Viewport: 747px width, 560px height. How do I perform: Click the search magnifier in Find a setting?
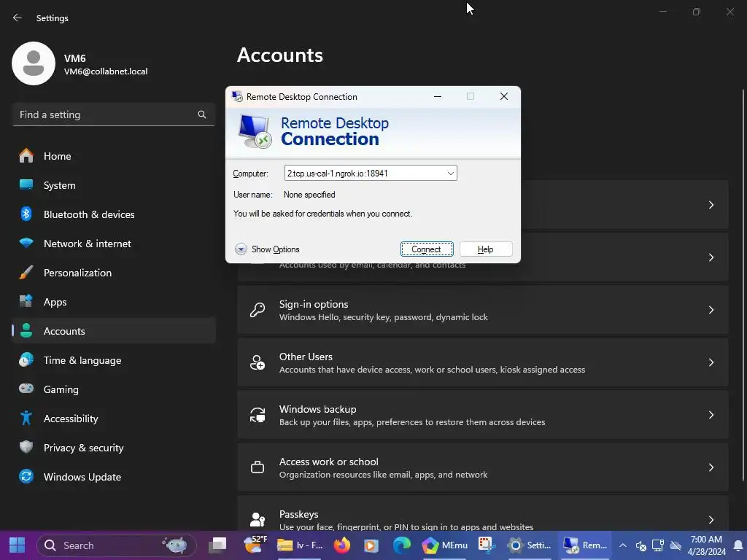[202, 114]
